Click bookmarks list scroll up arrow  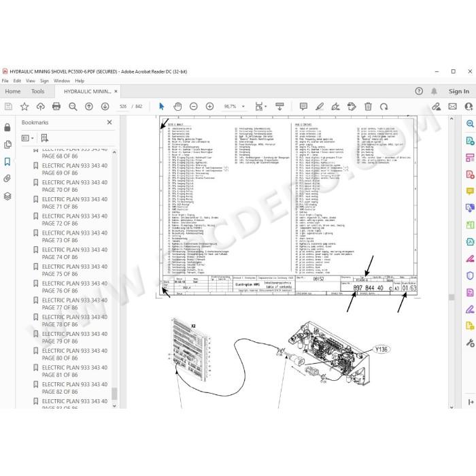[x=114, y=152]
